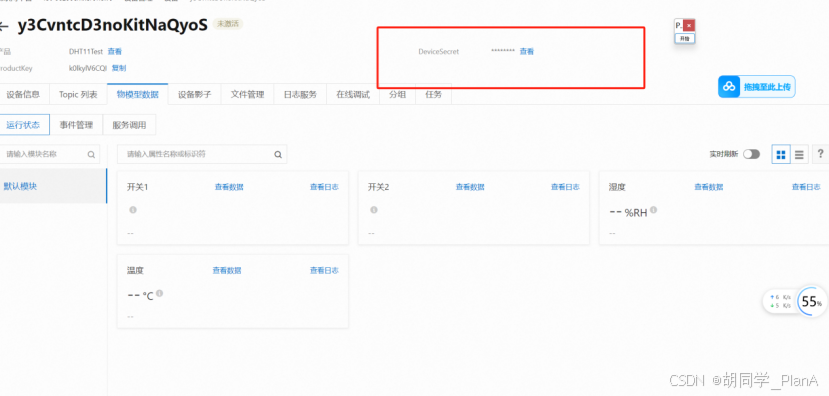The width and height of the screenshot is (829, 396).
Task: Click the -- %RH humidity value
Action: coord(628,213)
